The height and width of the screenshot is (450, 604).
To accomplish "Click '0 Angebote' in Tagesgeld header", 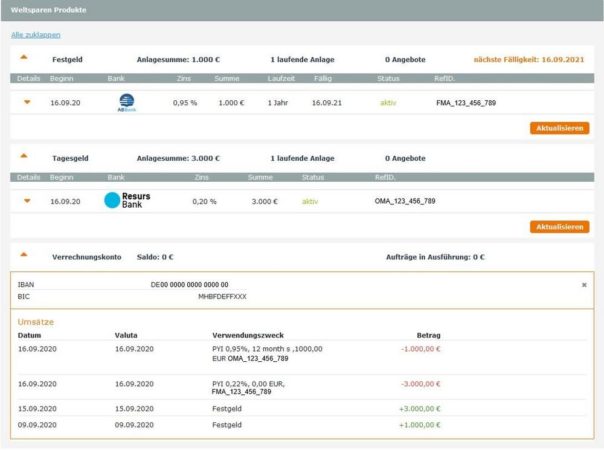I will coord(405,158).
